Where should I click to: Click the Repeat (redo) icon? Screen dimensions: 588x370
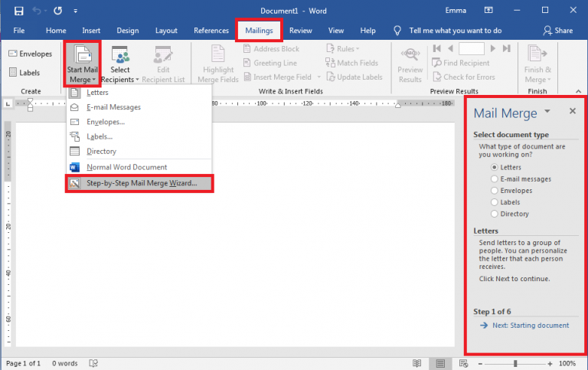[57, 11]
